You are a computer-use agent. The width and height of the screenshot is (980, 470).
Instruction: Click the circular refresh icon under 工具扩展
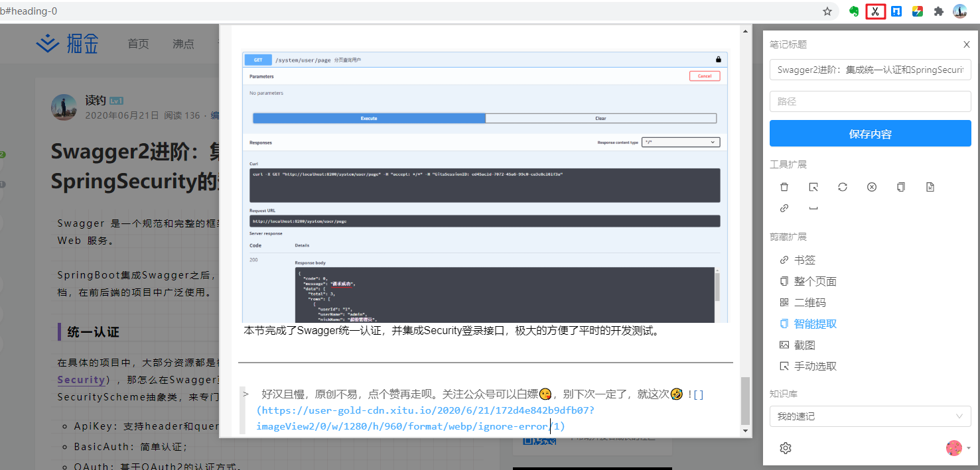pyautogui.click(x=843, y=187)
